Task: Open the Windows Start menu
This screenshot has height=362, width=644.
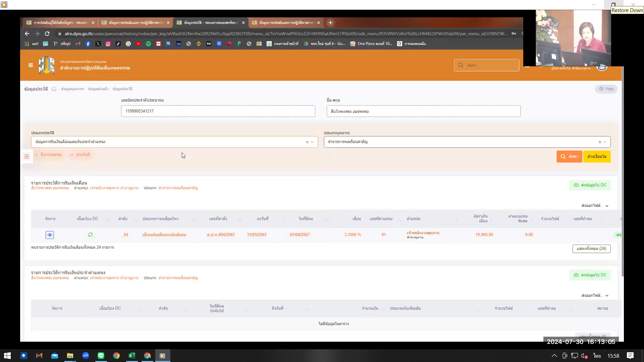Action: tap(7, 356)
